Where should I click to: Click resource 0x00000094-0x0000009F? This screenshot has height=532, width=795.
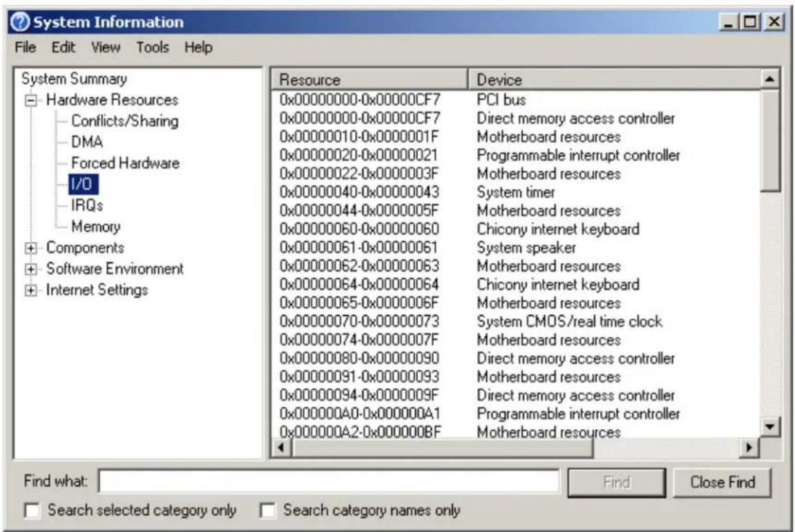(359, 395)
